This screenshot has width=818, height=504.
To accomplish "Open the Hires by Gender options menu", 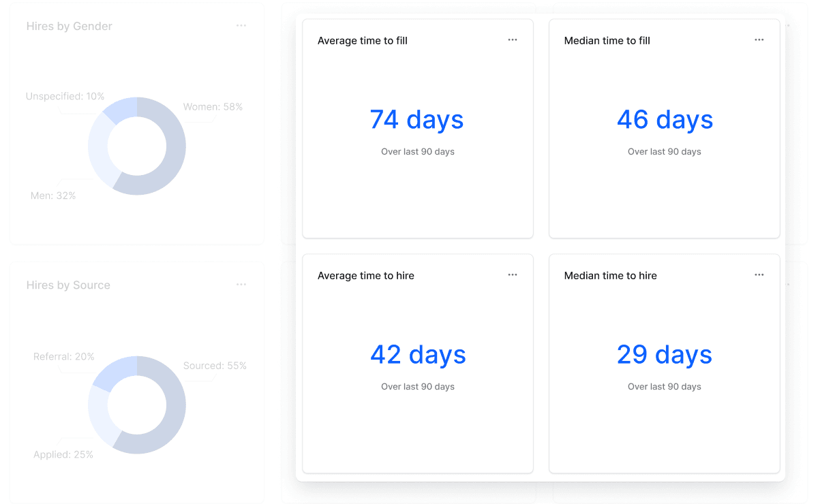I will [241, 25].
